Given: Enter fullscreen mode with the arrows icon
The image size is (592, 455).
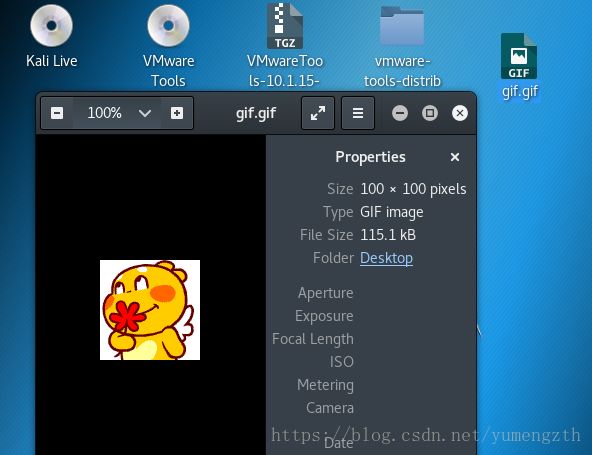Looking at the screenshot, I should [318, 113].
